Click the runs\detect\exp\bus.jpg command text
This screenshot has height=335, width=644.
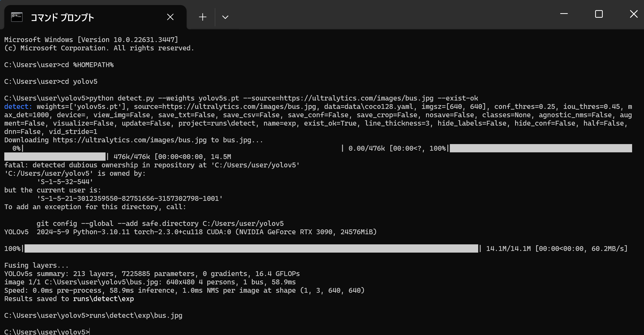pyautogui.click(x=136, y=316)
